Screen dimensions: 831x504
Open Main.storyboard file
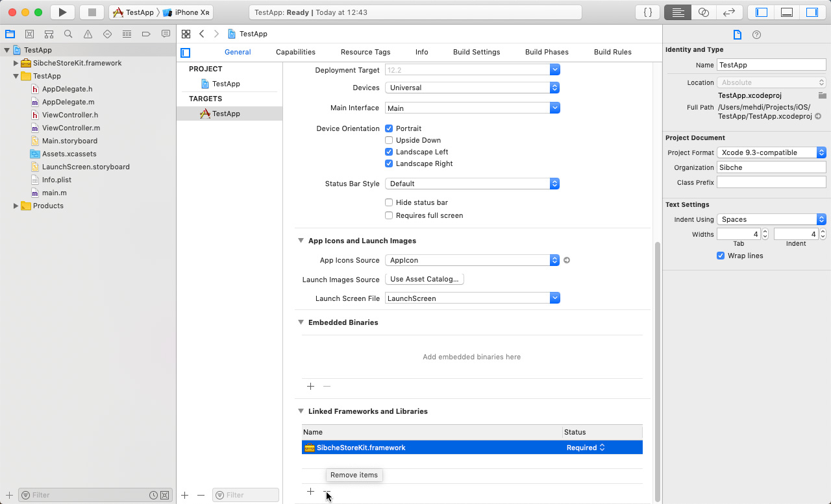pyautogui.click(x=69, y=141)
